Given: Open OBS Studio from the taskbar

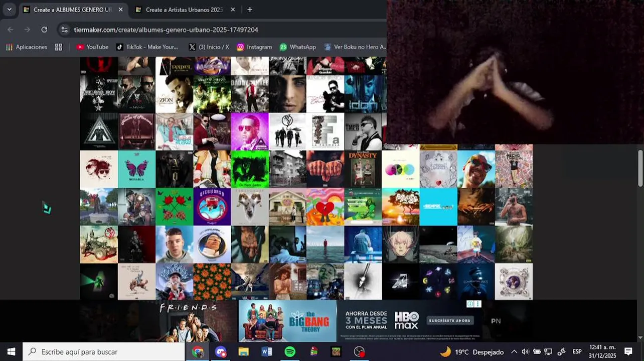Looking at the screenshot, I should 359,351.
